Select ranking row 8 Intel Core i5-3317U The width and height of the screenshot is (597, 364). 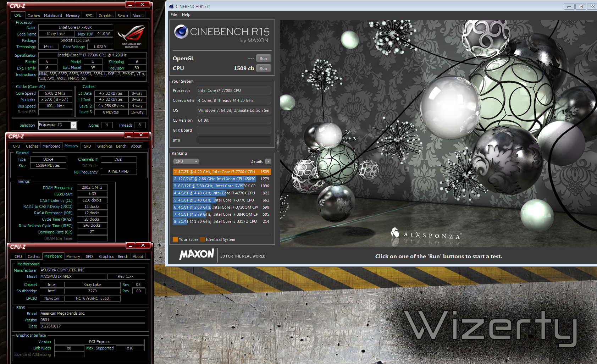coord(222,221)
